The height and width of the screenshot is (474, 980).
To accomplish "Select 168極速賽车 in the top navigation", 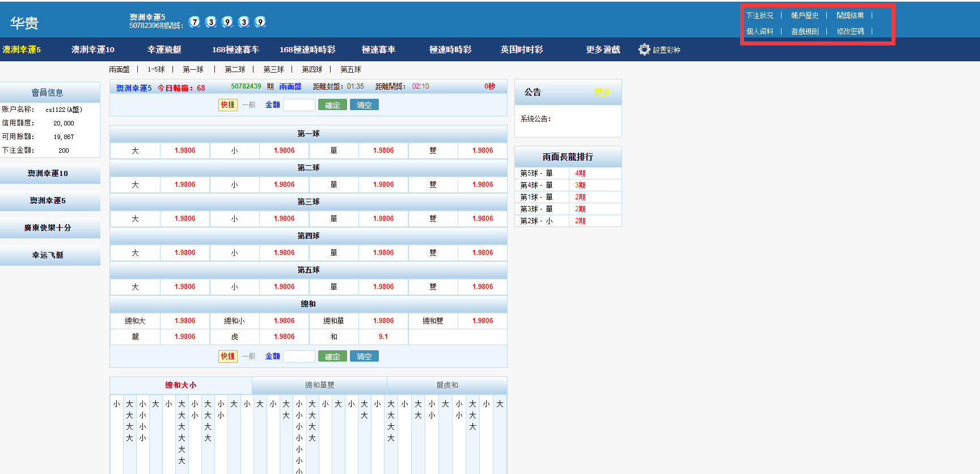I will click(235, 50).
